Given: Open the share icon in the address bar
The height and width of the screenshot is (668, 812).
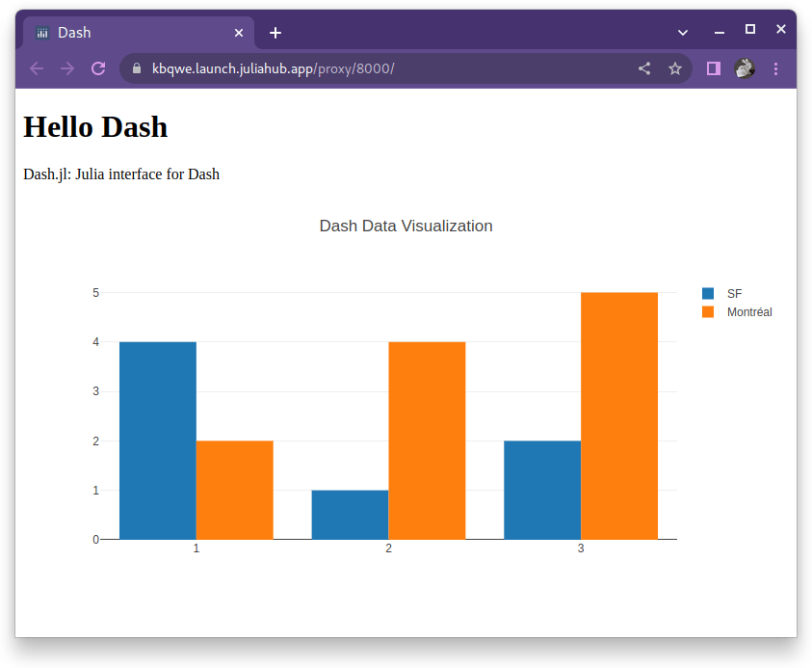Looking at the screenshot, I should coord(643,68).
